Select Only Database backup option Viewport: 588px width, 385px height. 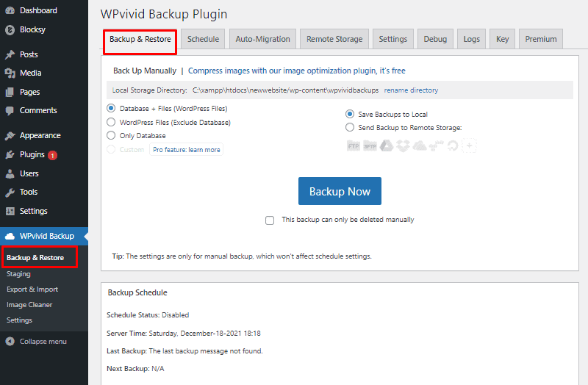(111, 135)
